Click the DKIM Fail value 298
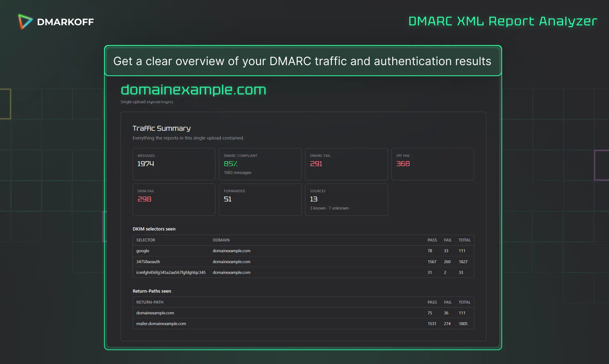This screenshot has height=364, width=609. tap(144, 199)
